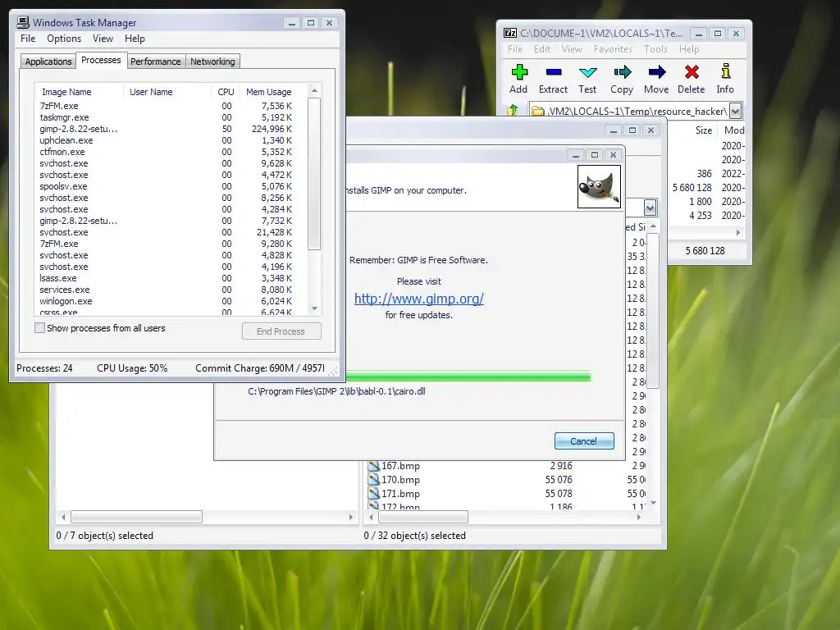Click the Task Manager title bar icon
This screenshot has height=630, width=840.
point(22,22)
